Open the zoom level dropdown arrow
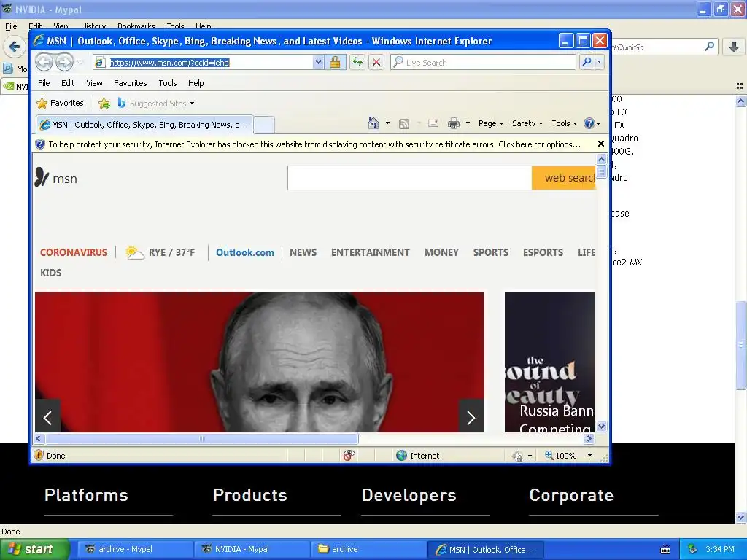 coord(589,456)
